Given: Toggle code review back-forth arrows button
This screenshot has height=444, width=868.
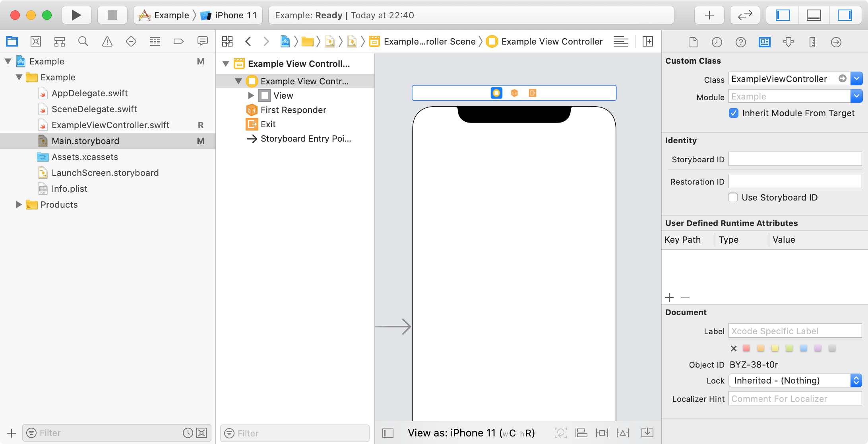Looking at the screenshot, I should (x=745, y=15).
